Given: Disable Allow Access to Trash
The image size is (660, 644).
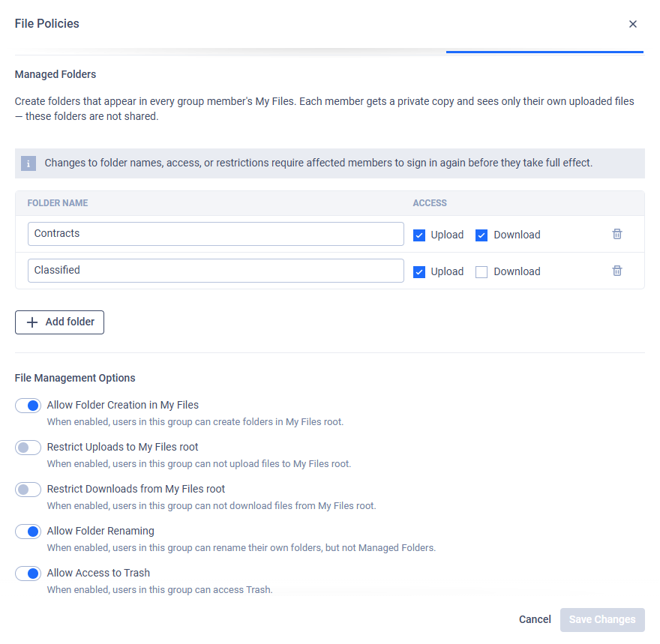Looking at the screenshot, I should tap(28, 574).
